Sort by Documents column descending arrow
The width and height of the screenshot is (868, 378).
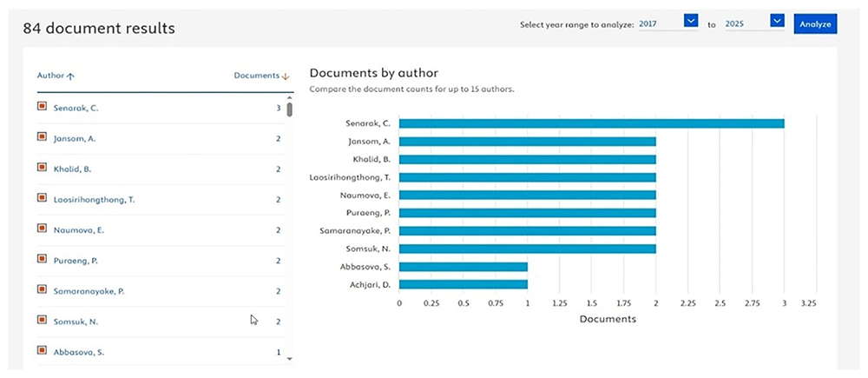point(286,76)
